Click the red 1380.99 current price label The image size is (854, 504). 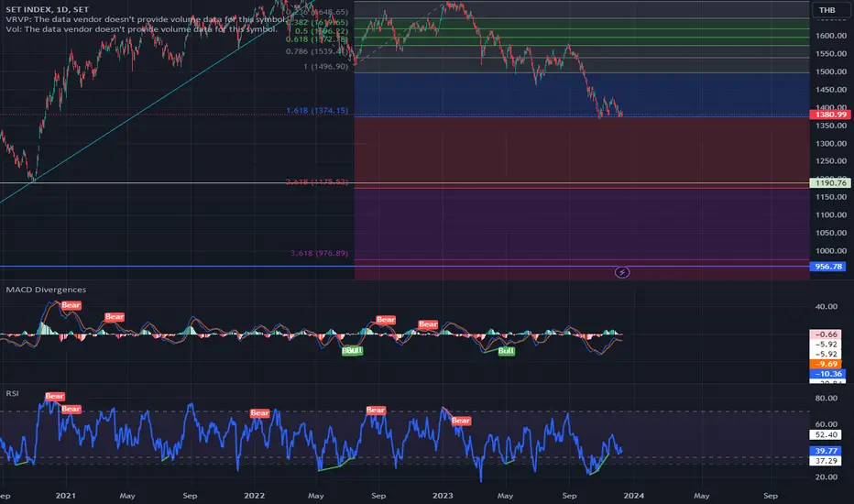(830, 115)
